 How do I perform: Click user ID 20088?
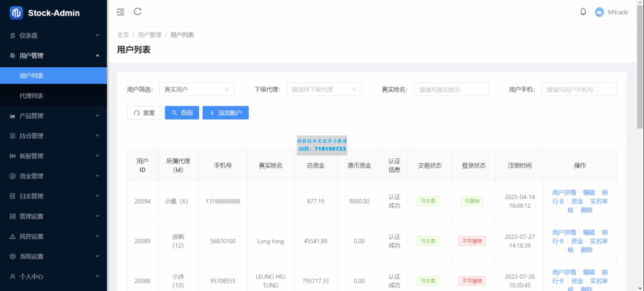click(142, 281)
